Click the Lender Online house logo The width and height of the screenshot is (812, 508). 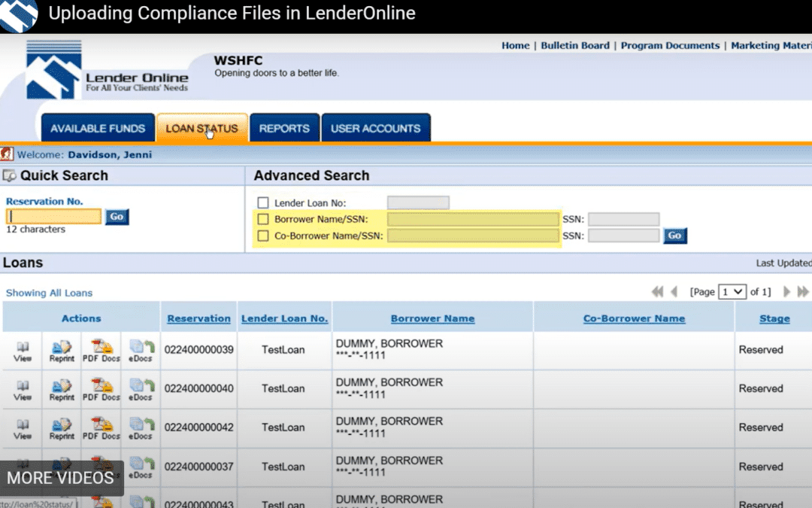pos(54,69)
